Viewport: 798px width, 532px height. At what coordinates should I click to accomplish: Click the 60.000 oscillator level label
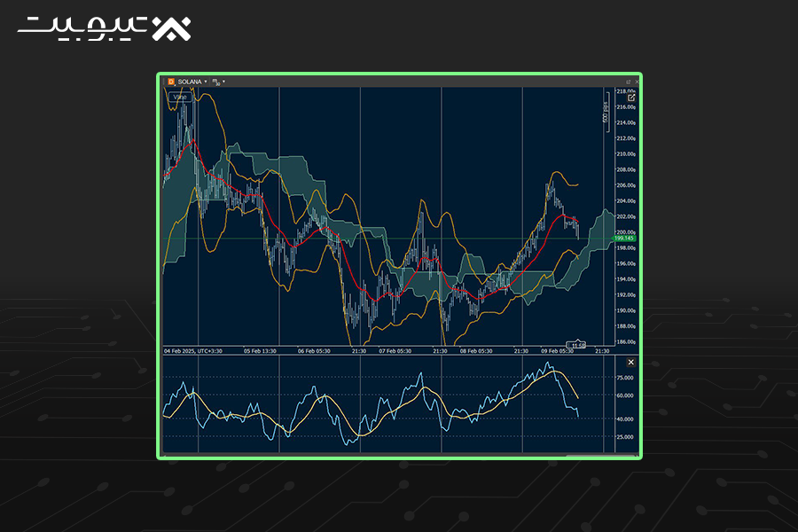(x=625, y=395)
